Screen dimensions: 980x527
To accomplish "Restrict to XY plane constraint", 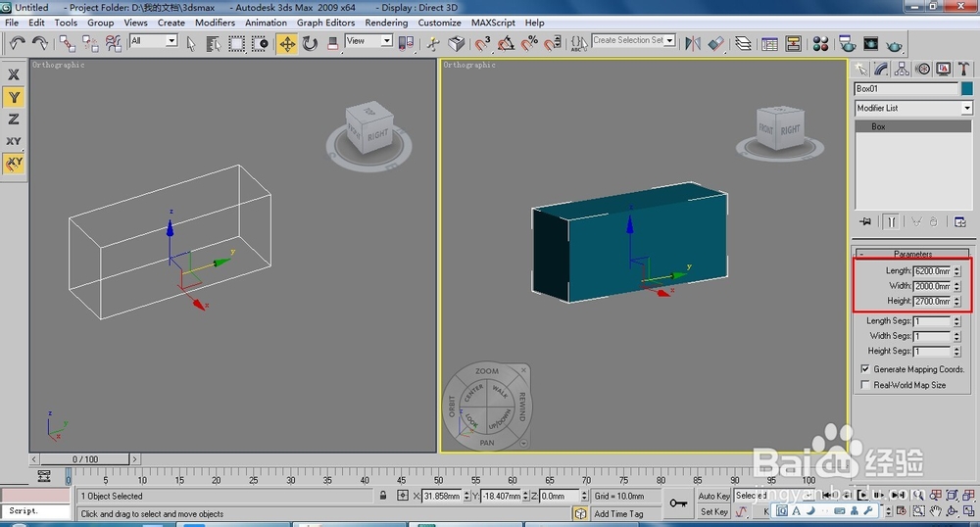I will tap(14, 141).
